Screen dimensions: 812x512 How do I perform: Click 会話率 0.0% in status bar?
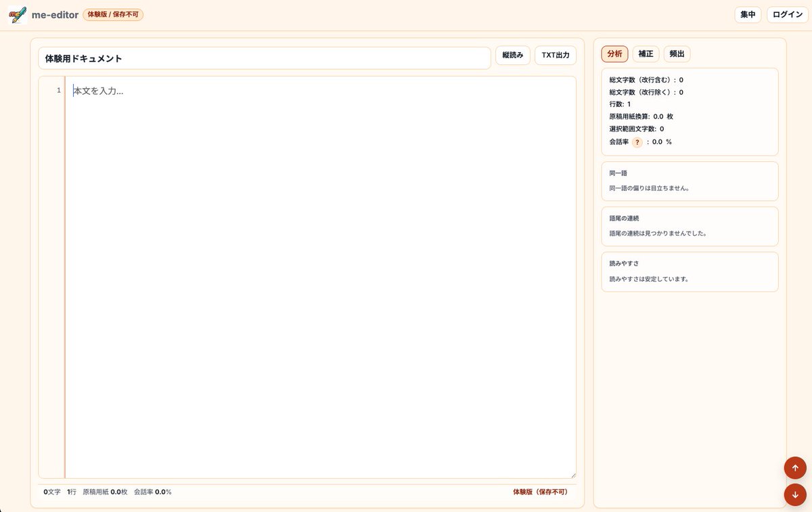pos(153,492)
